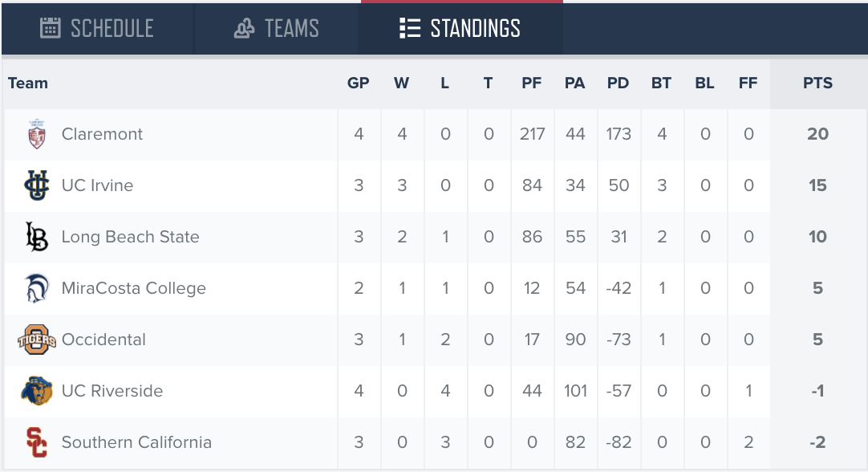Select the Standings tab label

pyautogui.click(x=475, y=28)
